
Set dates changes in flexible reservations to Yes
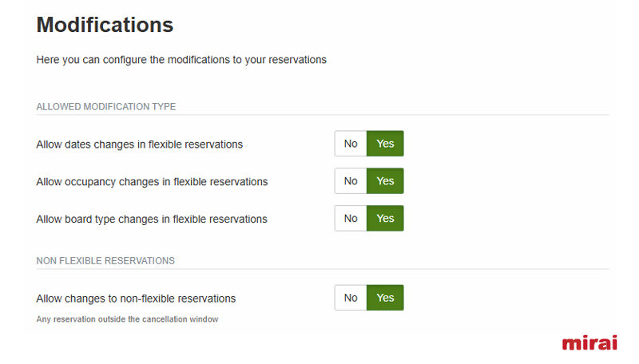(x=385, y=144)
